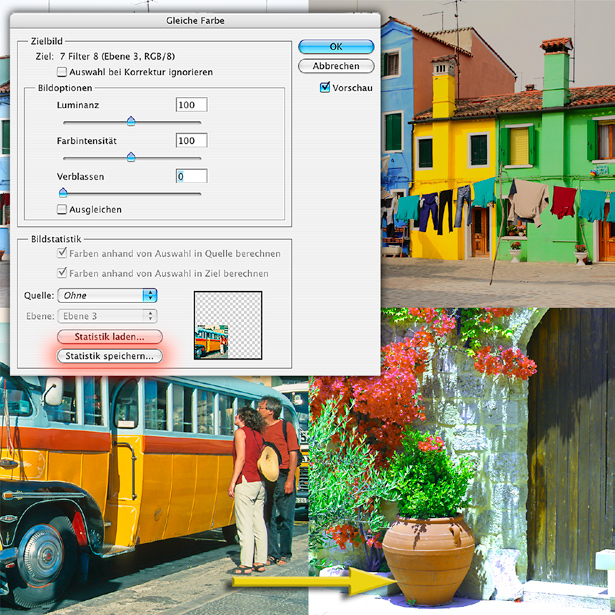This screenshot has height=615, width=615.
Task: Confirm the dialog with the OK button
Action: [335, 47]
